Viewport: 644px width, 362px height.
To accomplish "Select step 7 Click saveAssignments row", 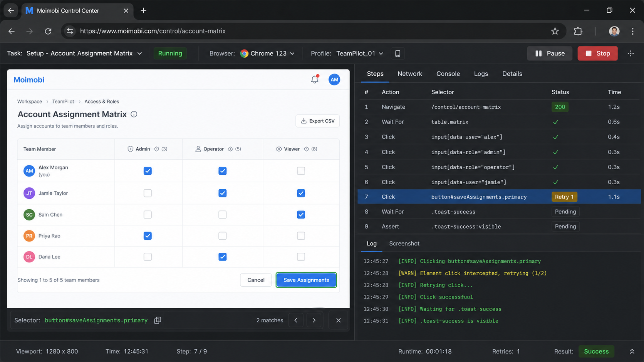I will click(499, 197).
